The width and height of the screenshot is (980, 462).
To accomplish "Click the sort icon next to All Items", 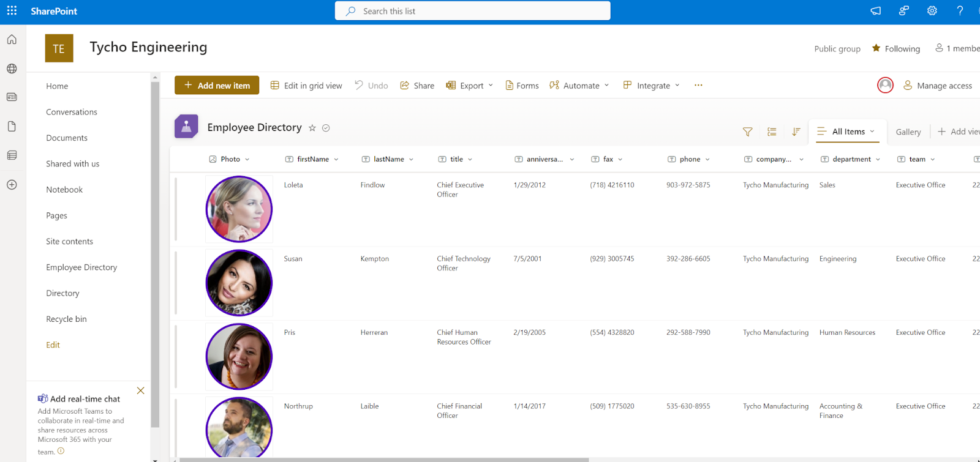I will tap(796, 132).
